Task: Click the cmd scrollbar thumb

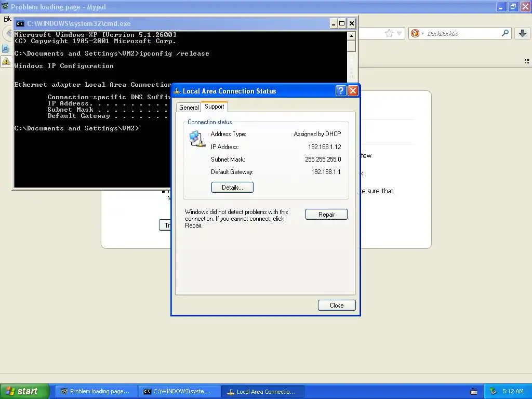Action: tap(352, 46)
